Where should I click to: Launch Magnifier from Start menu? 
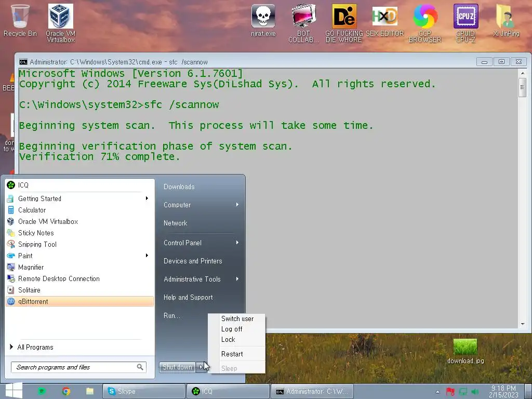click(x=79, y=267)
